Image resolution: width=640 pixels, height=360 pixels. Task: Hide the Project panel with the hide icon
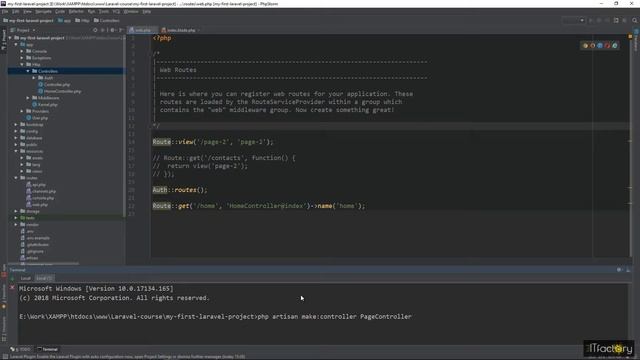click(121, 30)
